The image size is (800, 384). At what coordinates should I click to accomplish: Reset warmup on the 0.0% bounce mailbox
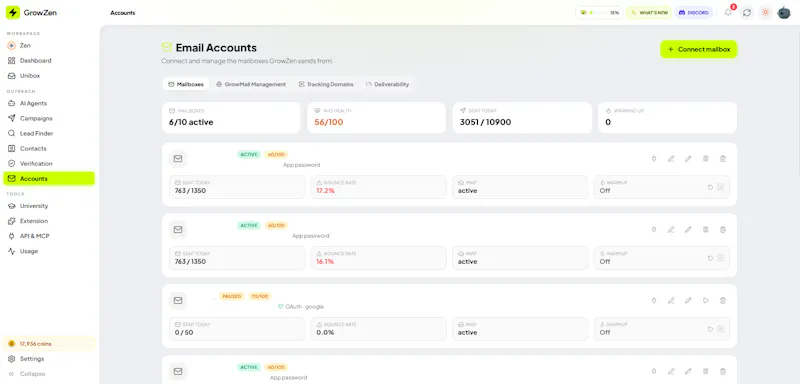coord(710,329)
